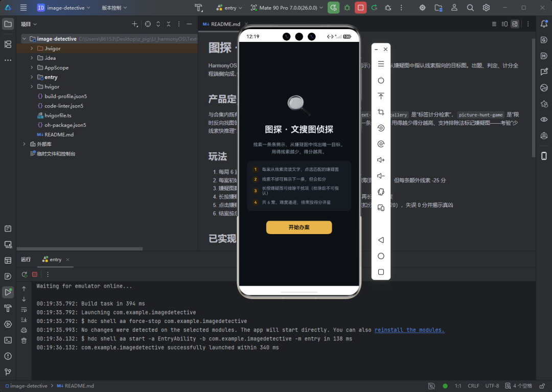This screenshot has width=552, height=392.
Task: Select code-linter.json5 file
Action: click(x=60, y=106)
